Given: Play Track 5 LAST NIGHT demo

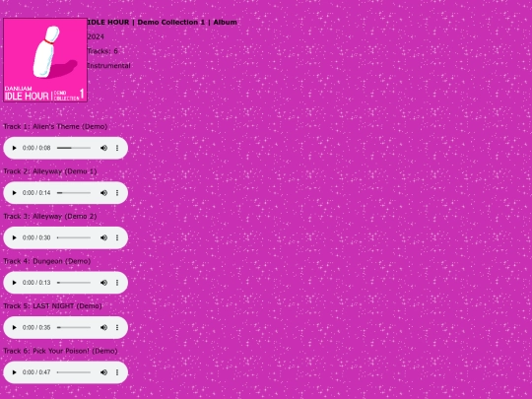Looking at the screenshot, I should click(14, 327).
